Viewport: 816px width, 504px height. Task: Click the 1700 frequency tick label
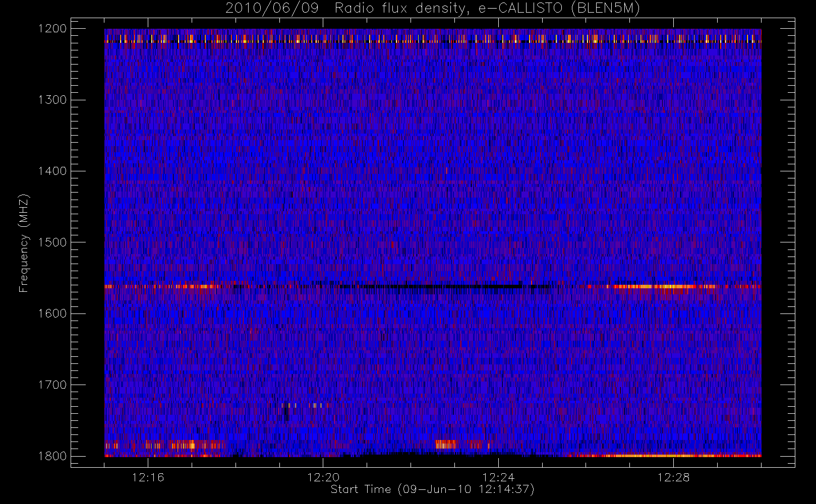(52, 385)
